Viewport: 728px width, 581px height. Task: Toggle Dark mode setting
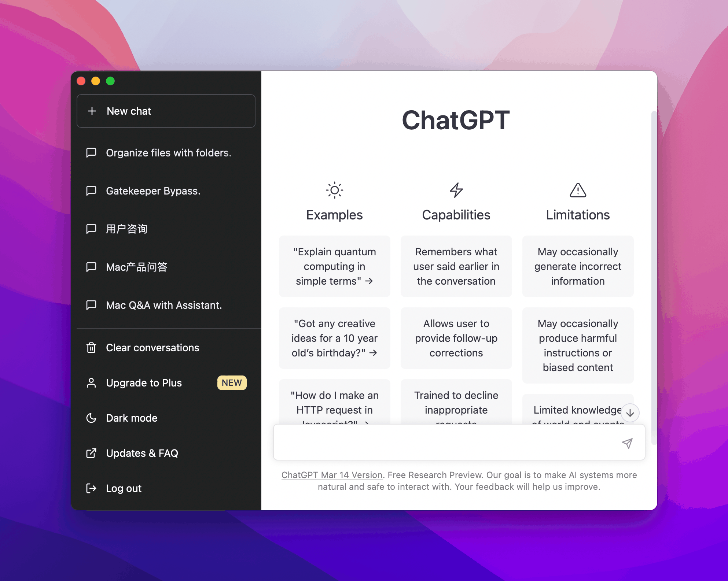(x=132, y=418)
